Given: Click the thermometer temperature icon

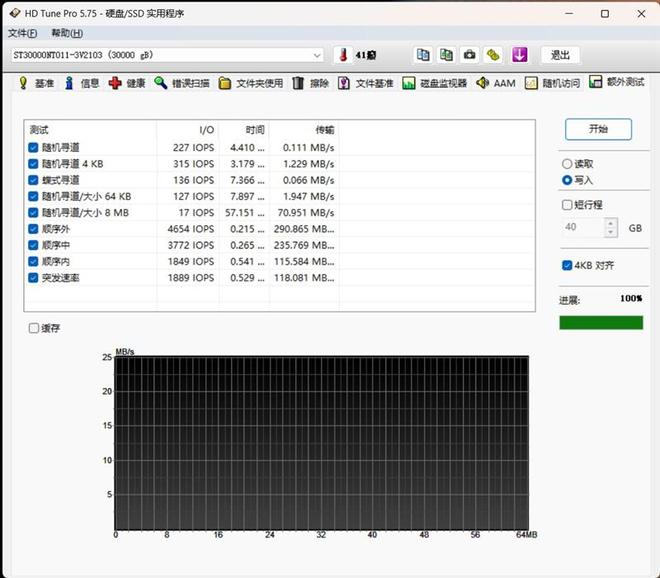Looking at the screenshot, I should click(x=341, y=55).
